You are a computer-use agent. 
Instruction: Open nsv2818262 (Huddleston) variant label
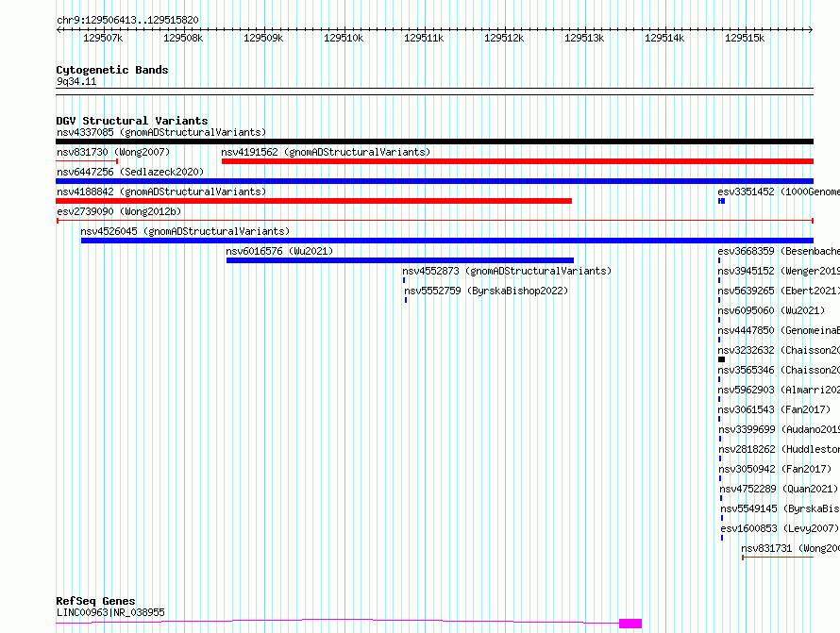pyautogui.click(x=779, y=449)
